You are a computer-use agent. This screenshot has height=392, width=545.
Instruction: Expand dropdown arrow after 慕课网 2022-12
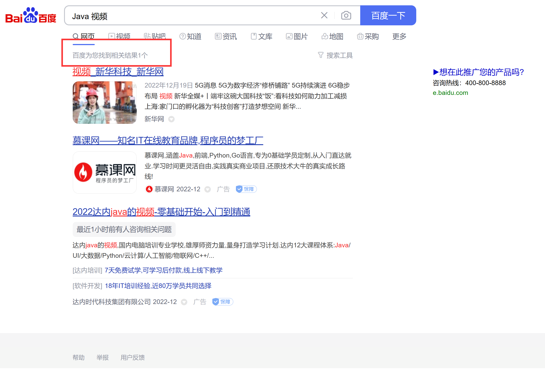208,190
